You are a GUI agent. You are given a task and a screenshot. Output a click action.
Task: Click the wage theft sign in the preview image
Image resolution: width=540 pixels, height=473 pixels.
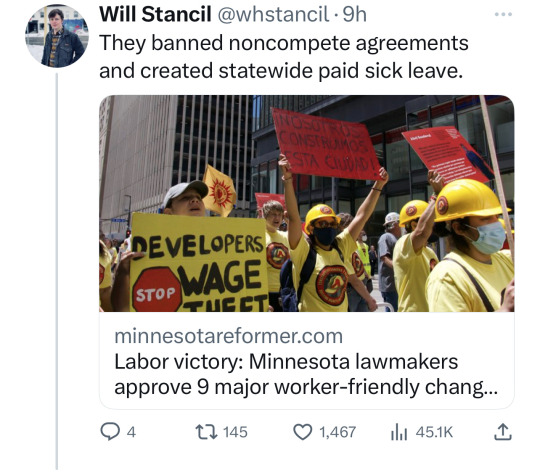199,263
